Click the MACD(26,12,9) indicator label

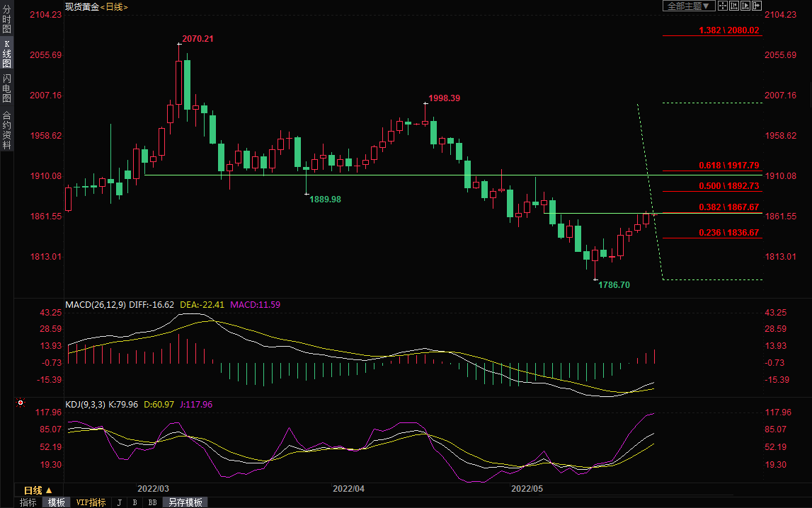tap(95, 305)
